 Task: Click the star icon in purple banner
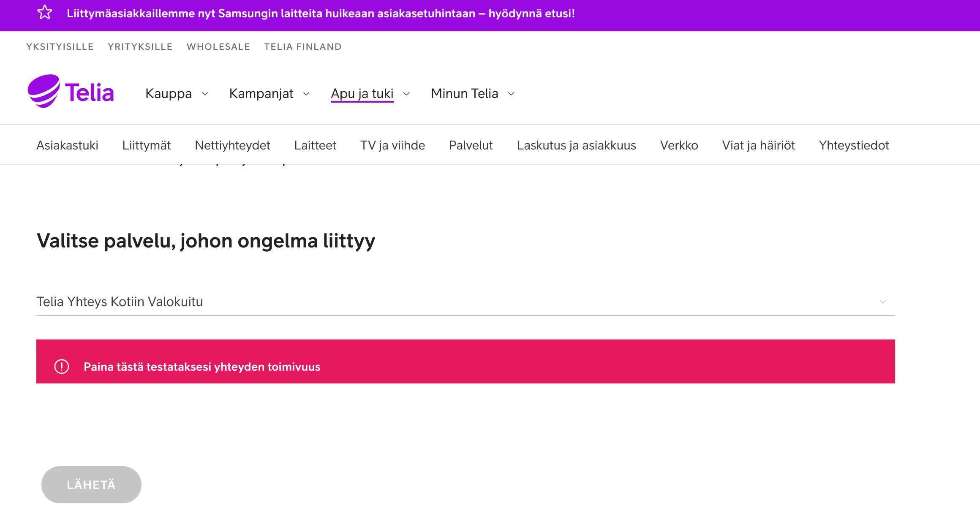[45, 13]
